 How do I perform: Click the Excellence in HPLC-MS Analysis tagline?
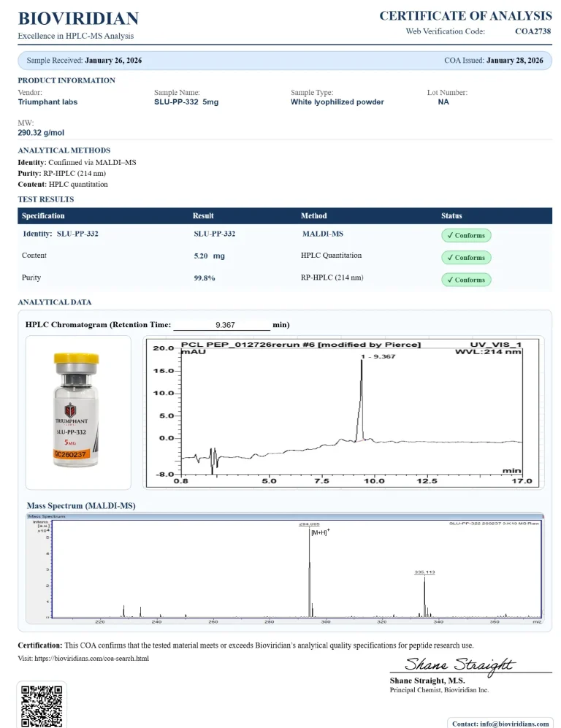click(76, 36)
